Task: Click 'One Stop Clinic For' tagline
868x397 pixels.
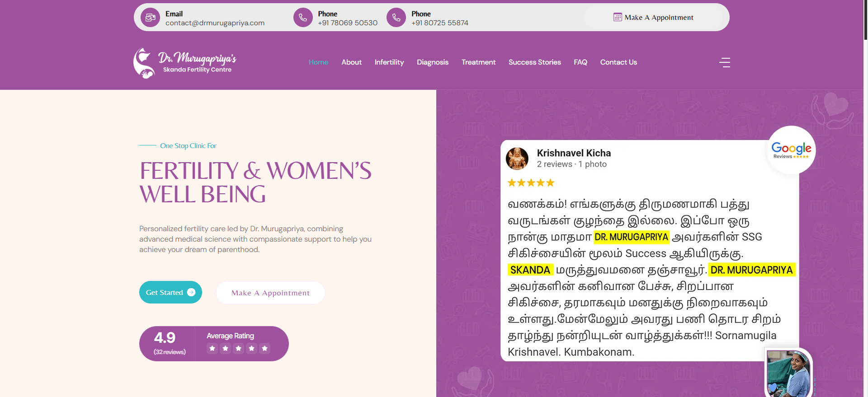Action: tap(188, 146)
